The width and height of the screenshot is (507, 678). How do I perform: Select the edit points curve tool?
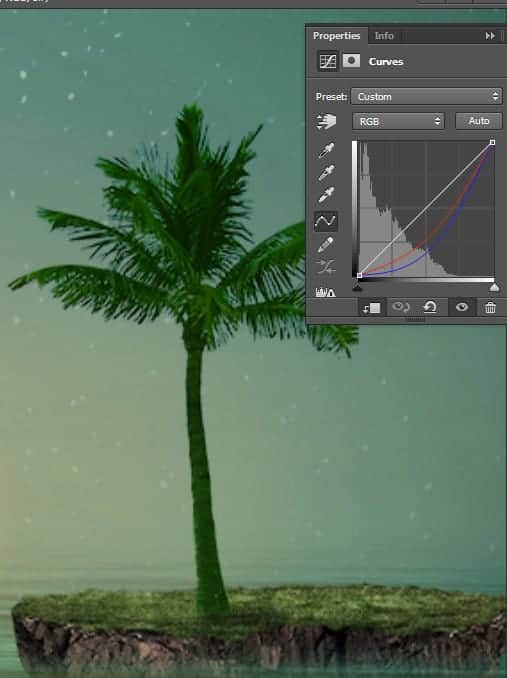[325, 221]
